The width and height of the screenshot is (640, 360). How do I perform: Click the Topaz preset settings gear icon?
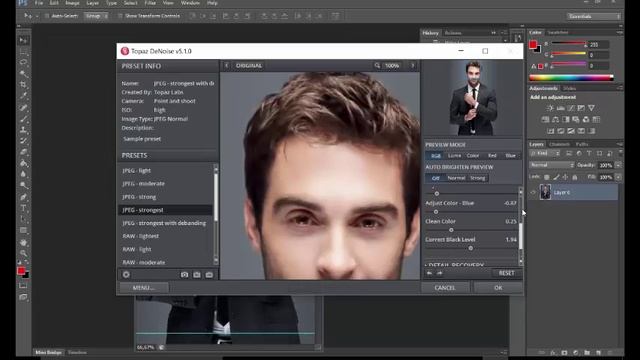(126, 275)
